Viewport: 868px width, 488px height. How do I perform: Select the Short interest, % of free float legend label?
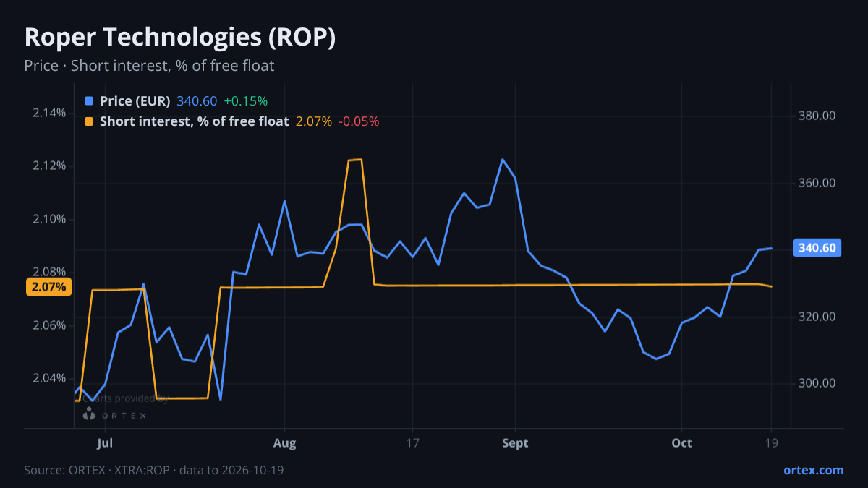pyautogui.click(x=195, y=121)
